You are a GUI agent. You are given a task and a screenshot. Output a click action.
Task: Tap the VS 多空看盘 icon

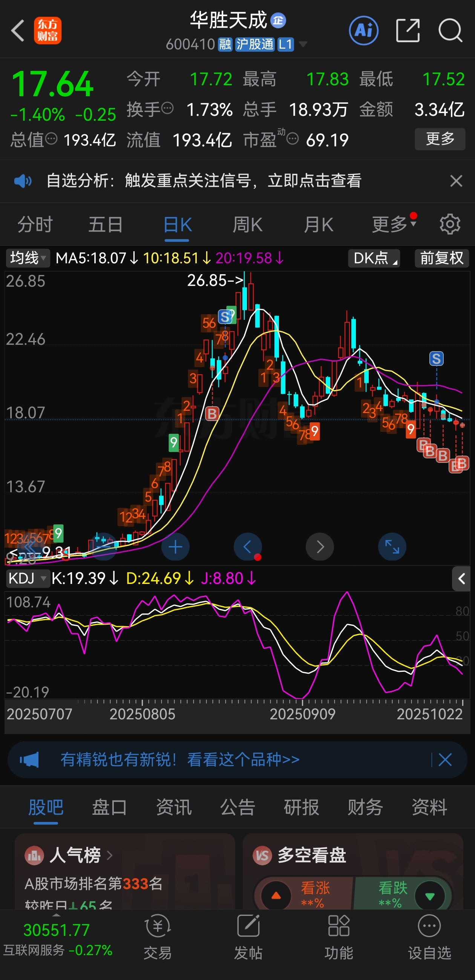pos(262,856)
